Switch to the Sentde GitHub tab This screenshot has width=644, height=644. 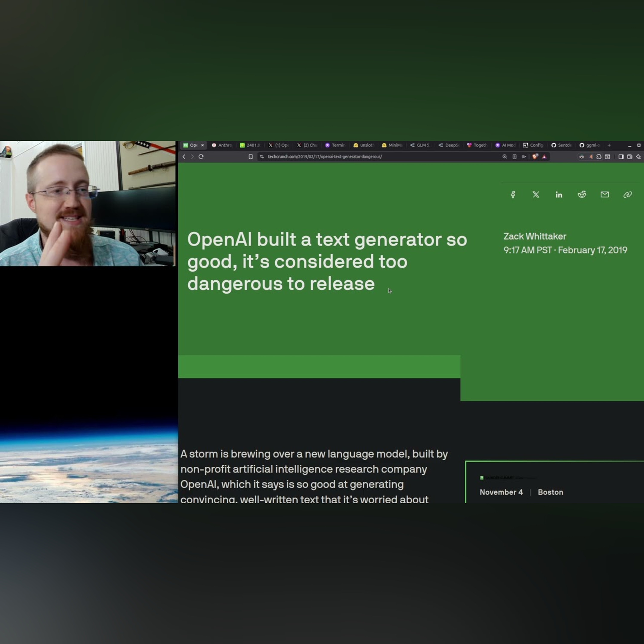point(562,145)
